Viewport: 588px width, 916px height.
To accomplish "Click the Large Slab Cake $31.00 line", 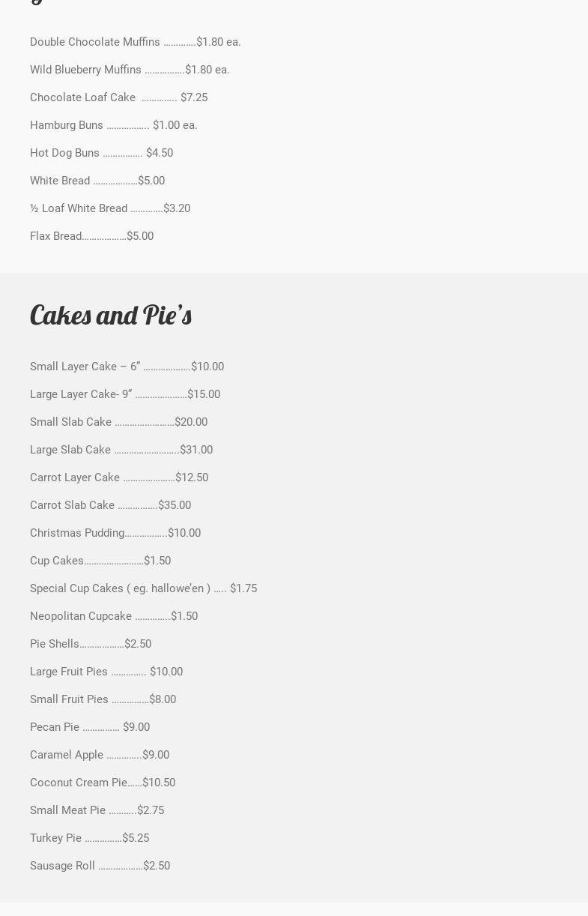I will point(121,450).
